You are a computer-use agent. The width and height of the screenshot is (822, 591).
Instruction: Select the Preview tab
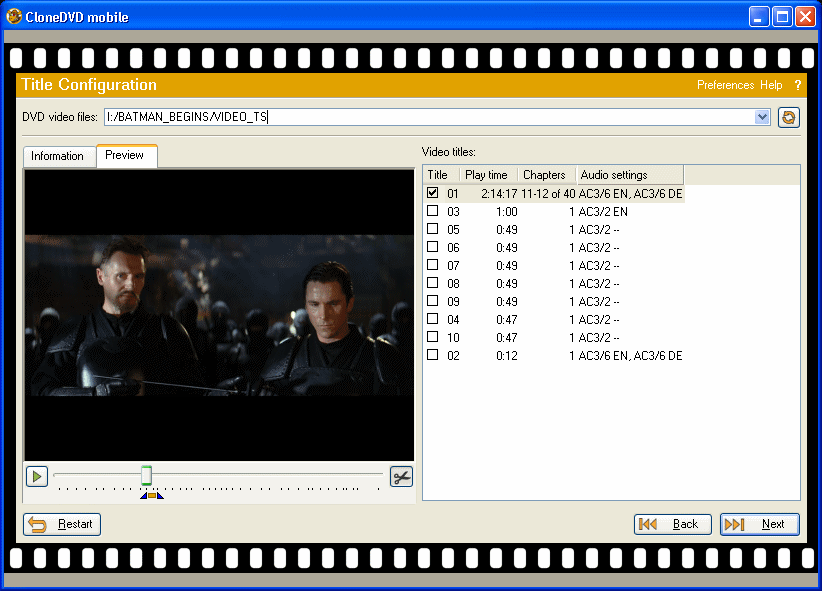tap(125, 155)
